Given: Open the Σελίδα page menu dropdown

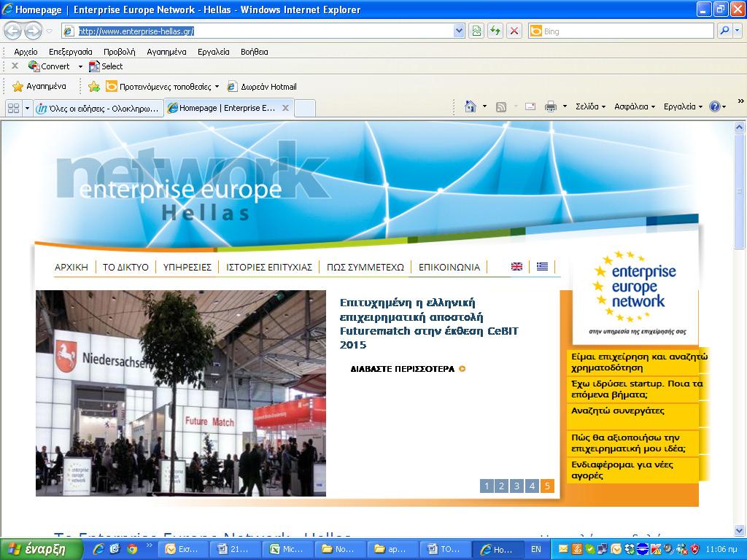Looking at the screenshot, I should click(x=590, y=106).
